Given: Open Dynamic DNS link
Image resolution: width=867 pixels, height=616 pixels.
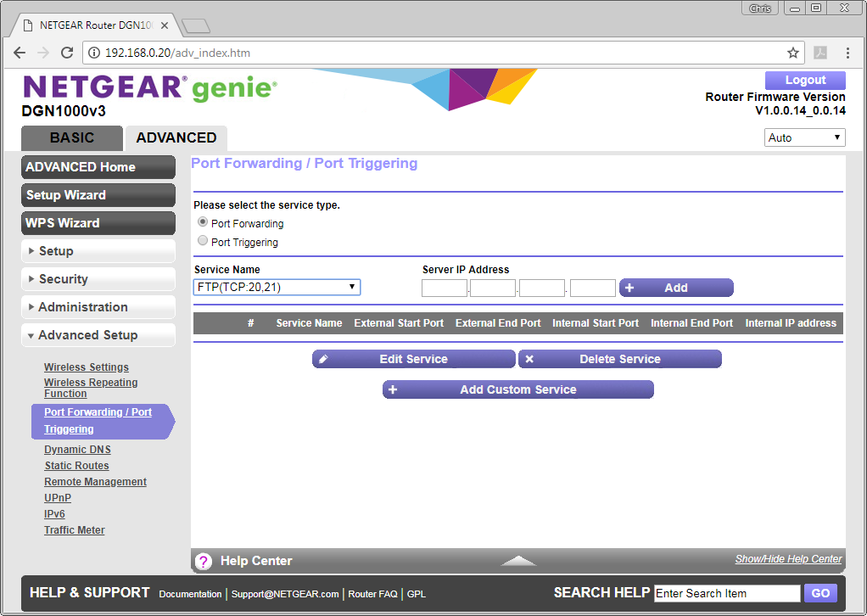Looking at the screenshot, I should coord(77,450).
